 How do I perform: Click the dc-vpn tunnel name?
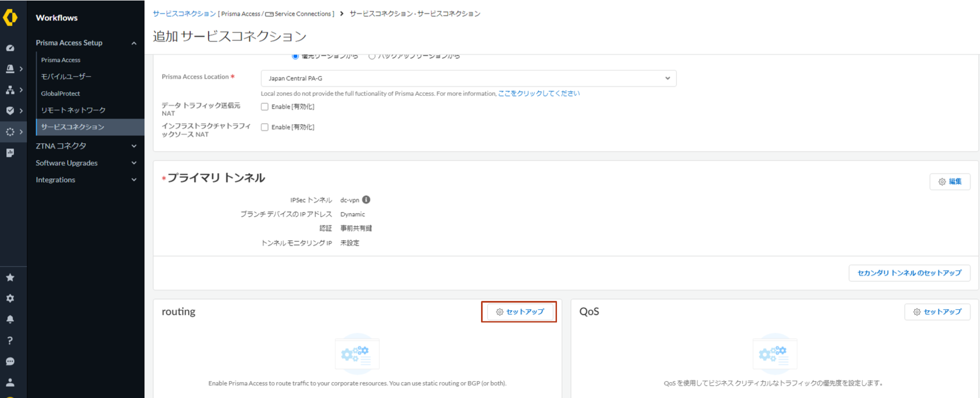(350, 200)
